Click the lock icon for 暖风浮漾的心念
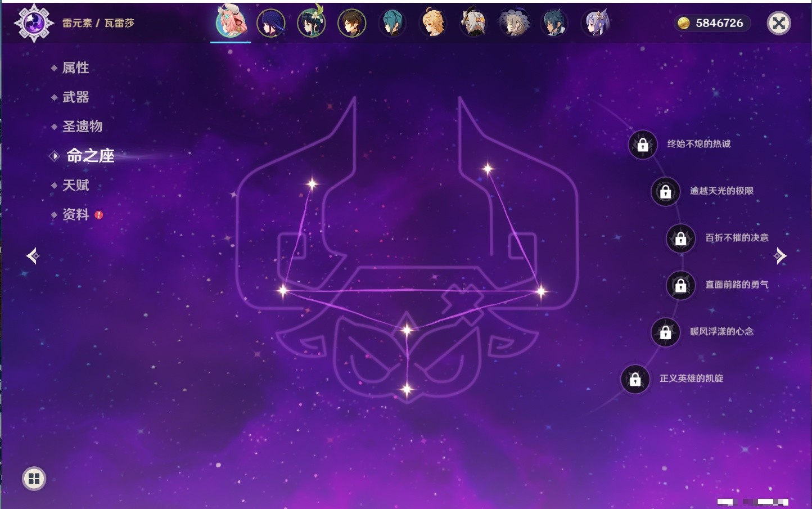 point(665,332)
